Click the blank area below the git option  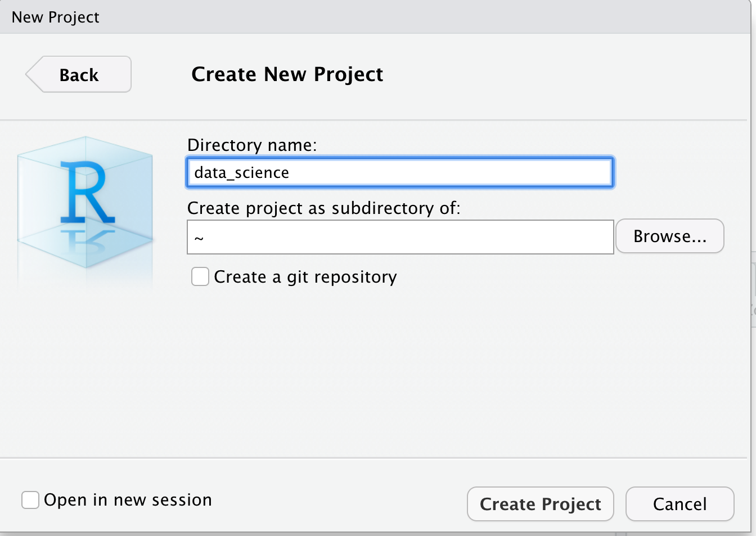(399, 366)
